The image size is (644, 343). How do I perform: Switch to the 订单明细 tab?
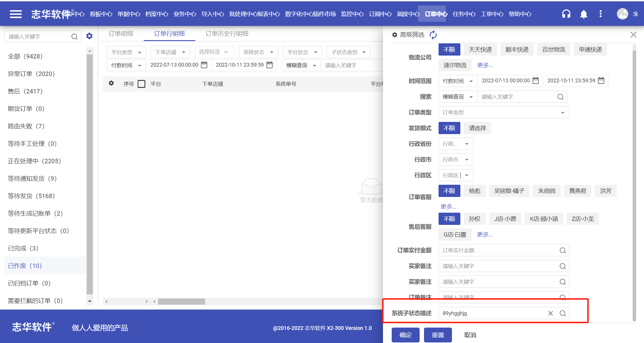pos(121,34)
